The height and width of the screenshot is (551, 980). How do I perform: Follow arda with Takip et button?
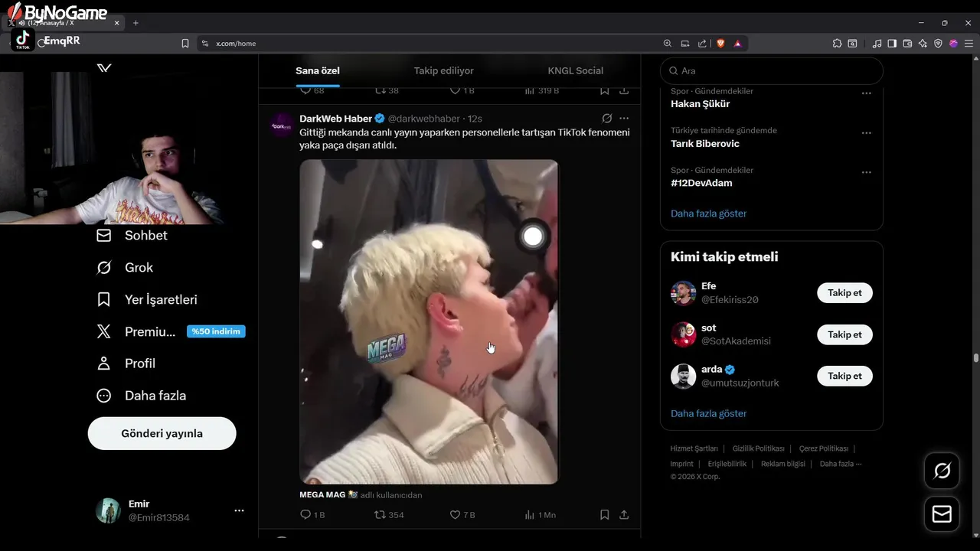click(844, 376)
